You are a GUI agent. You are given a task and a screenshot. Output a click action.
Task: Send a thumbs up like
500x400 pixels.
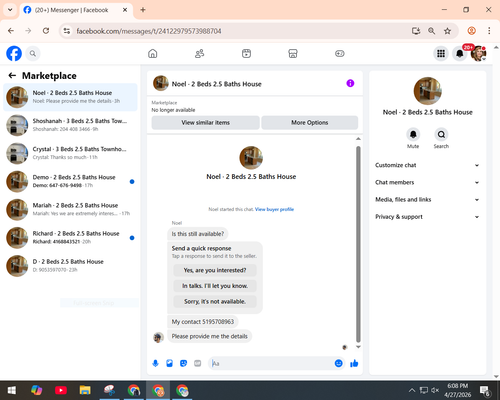[354, 363]
